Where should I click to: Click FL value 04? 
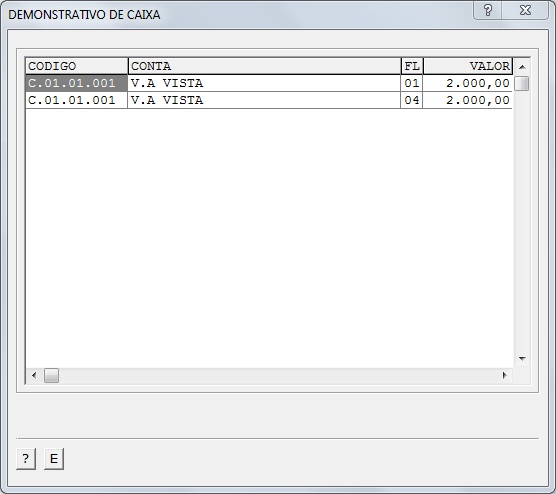(412, 100)
